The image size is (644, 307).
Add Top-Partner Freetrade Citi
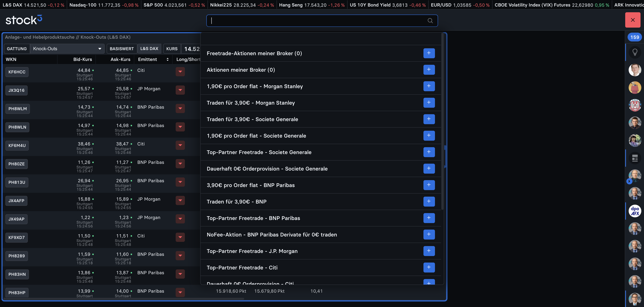click(429, 268)
